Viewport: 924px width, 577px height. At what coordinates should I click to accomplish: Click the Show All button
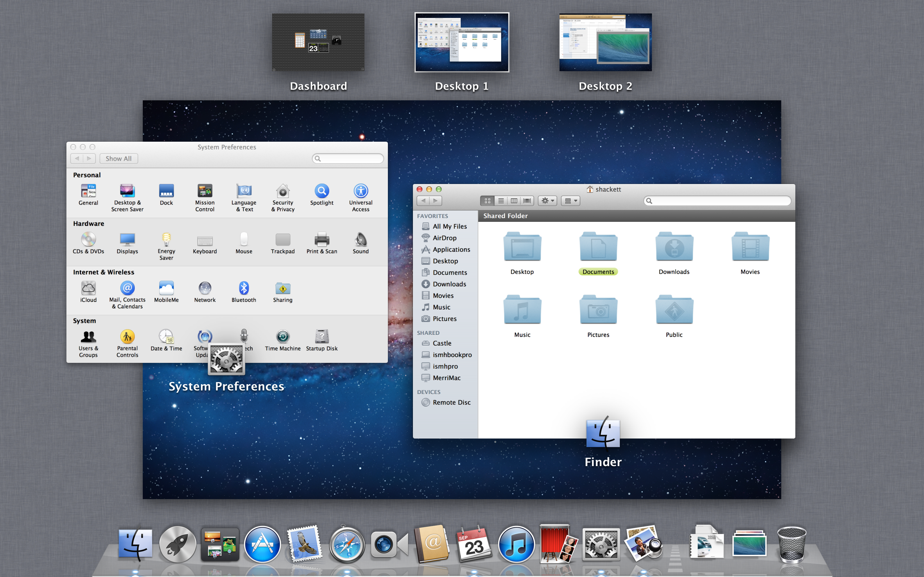118,159
